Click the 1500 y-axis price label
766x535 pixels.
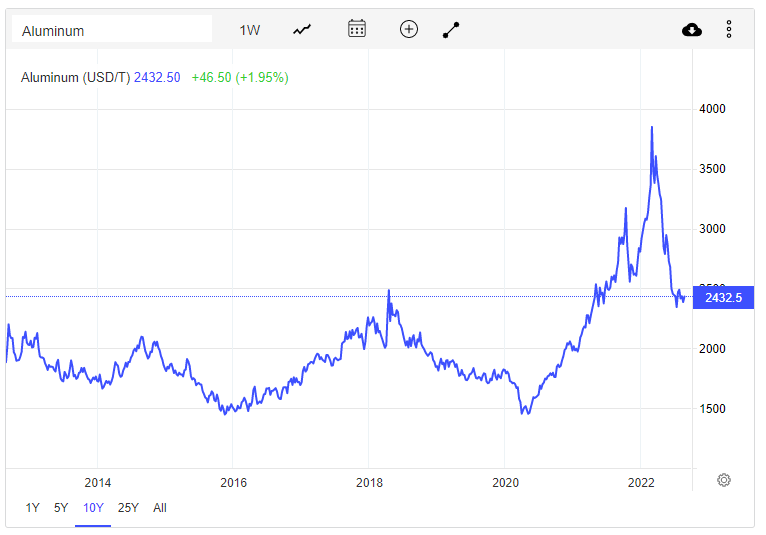coord(712,409)
